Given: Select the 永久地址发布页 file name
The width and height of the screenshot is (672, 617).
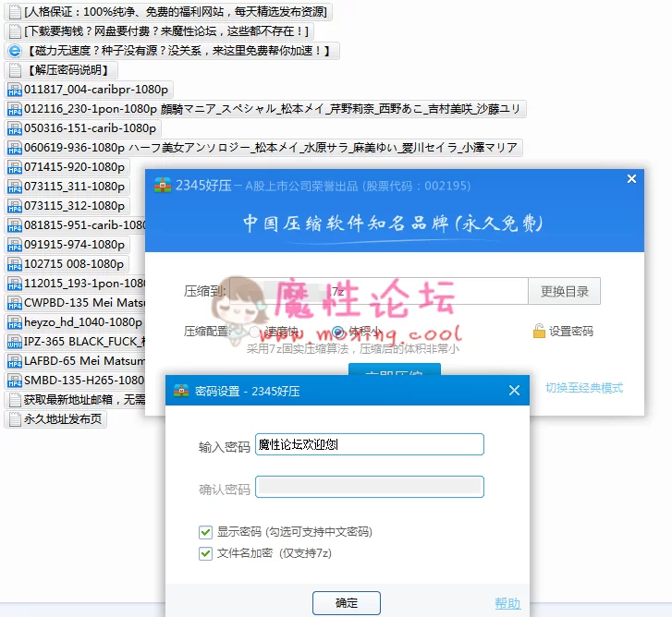Looking at the screenshot, I should 63,419.
